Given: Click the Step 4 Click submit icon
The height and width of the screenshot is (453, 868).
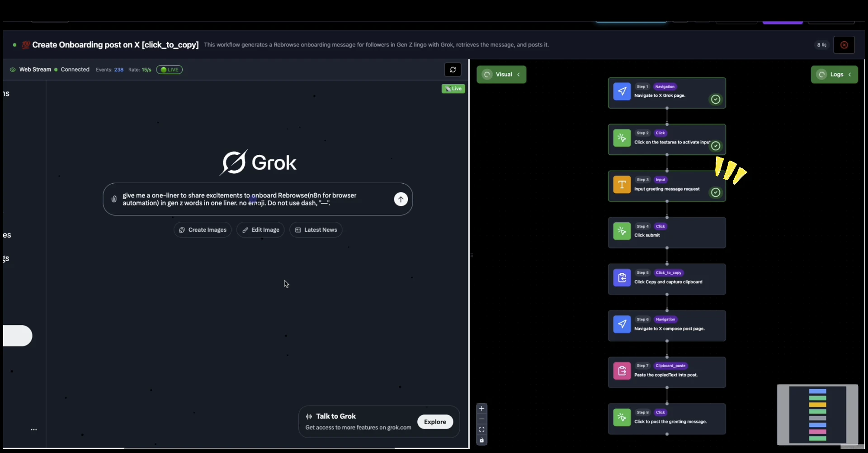Looking at the screenshot, I should pos(622,231).
